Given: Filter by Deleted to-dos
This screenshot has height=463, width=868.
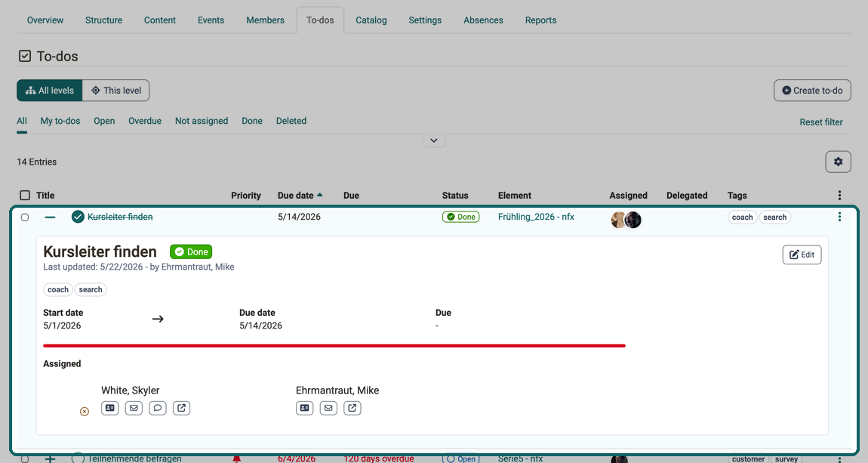Looking at the screenshot, I should 291,121.
